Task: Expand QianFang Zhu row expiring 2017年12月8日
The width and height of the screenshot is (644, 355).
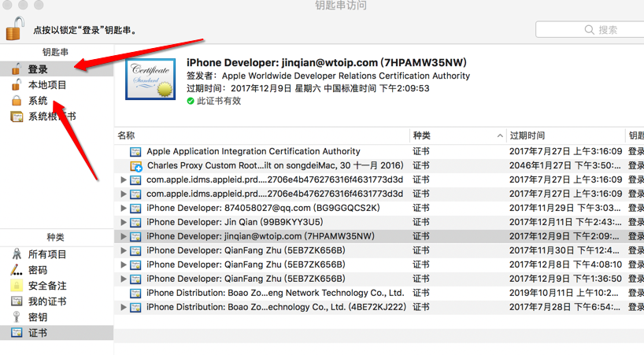Action: (124, 264)
